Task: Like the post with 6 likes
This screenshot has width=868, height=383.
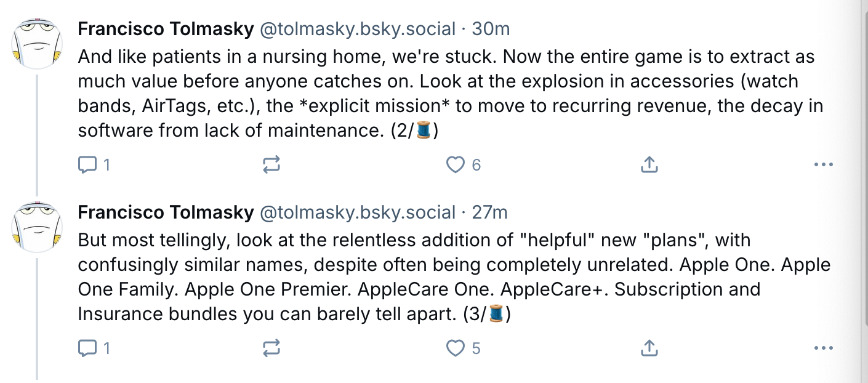Action: (456, 165)
